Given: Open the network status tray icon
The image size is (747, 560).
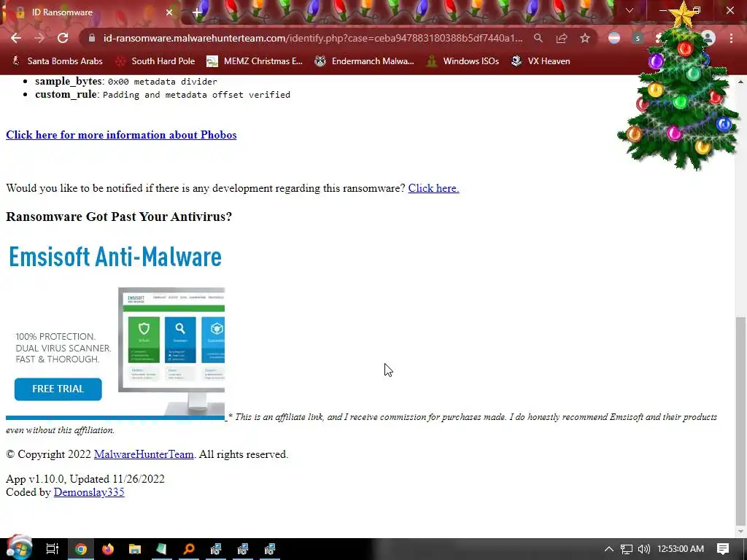Looking at the screenshot, I should pos(627,549).
